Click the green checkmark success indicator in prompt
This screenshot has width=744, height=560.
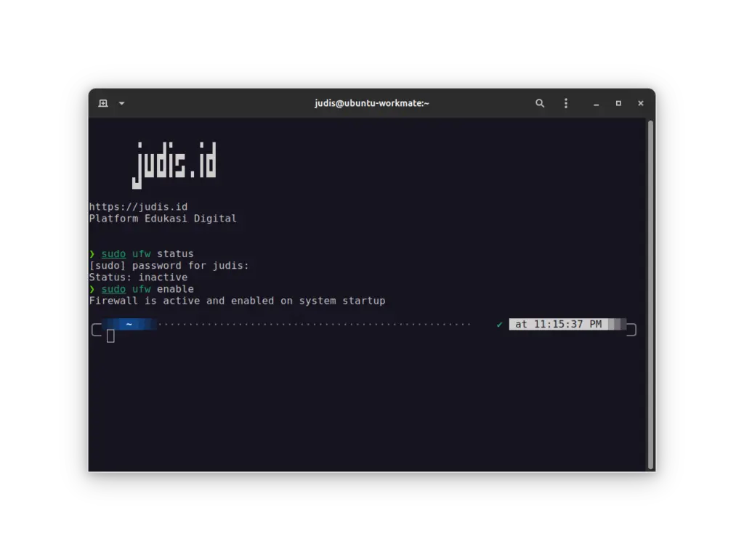499,324
